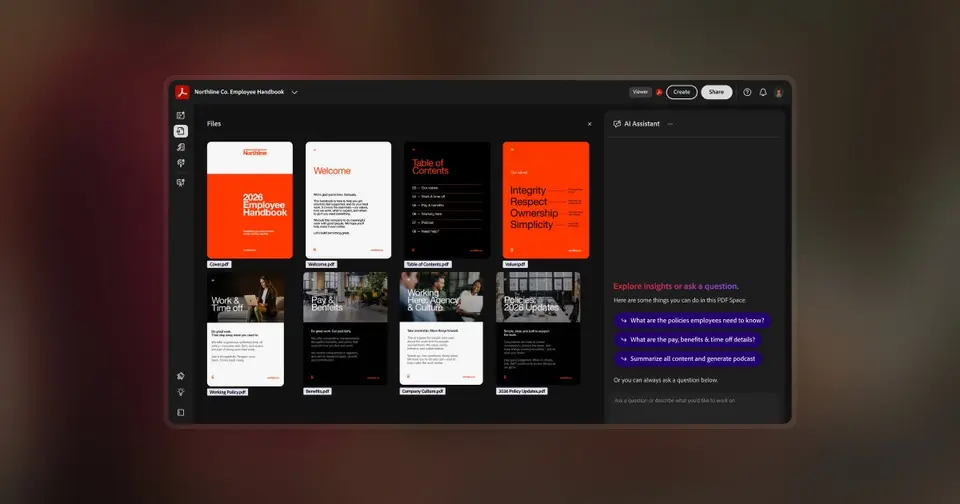Screen dimensions: 960x504
Task: Click the 'Cover.pdf' file name label
Action: (219, 265)
